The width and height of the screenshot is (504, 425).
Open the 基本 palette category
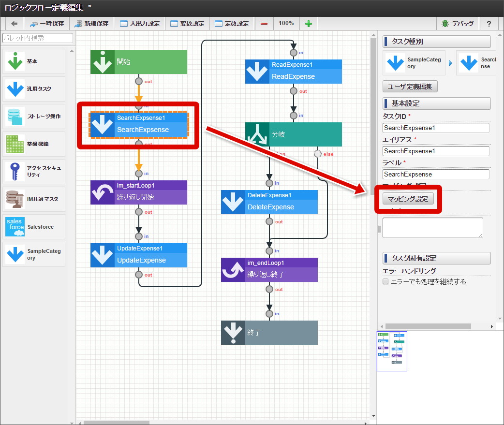(34, 61)
